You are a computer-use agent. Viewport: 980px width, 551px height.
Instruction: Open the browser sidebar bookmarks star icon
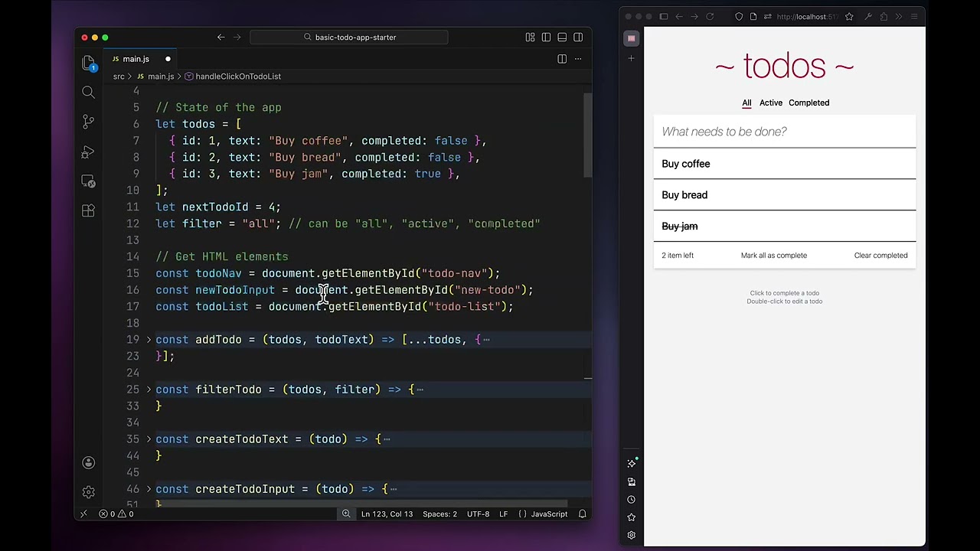632,517
